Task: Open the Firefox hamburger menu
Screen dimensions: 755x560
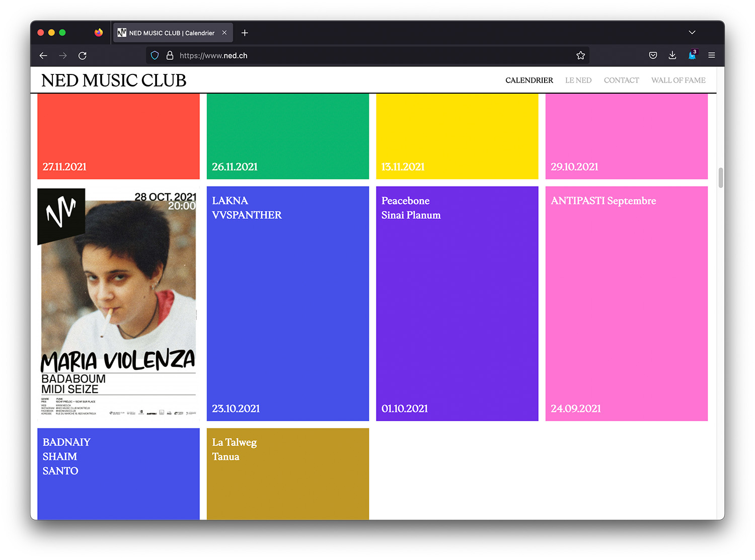Action: pyautogui.click(x=711, y=56)
